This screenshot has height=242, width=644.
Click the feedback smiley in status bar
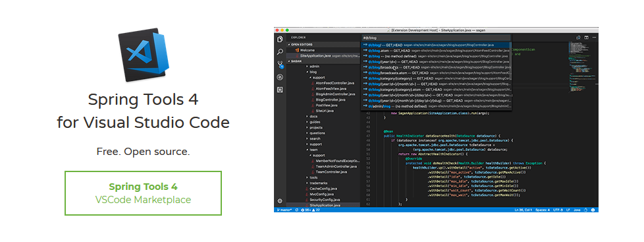[x=593, y=210]
